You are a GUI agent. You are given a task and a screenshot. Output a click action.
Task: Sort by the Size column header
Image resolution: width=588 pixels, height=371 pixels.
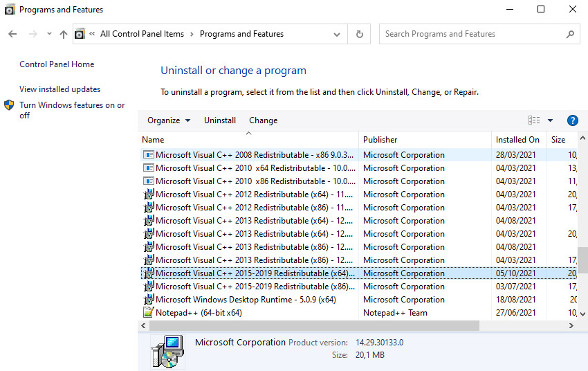pos(562,140)
